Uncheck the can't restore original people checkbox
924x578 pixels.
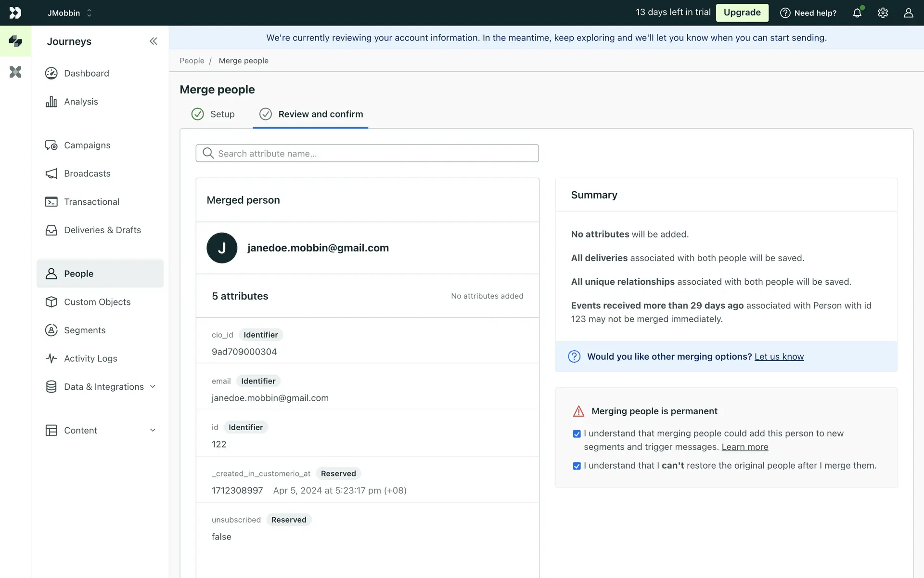[577, 466]
